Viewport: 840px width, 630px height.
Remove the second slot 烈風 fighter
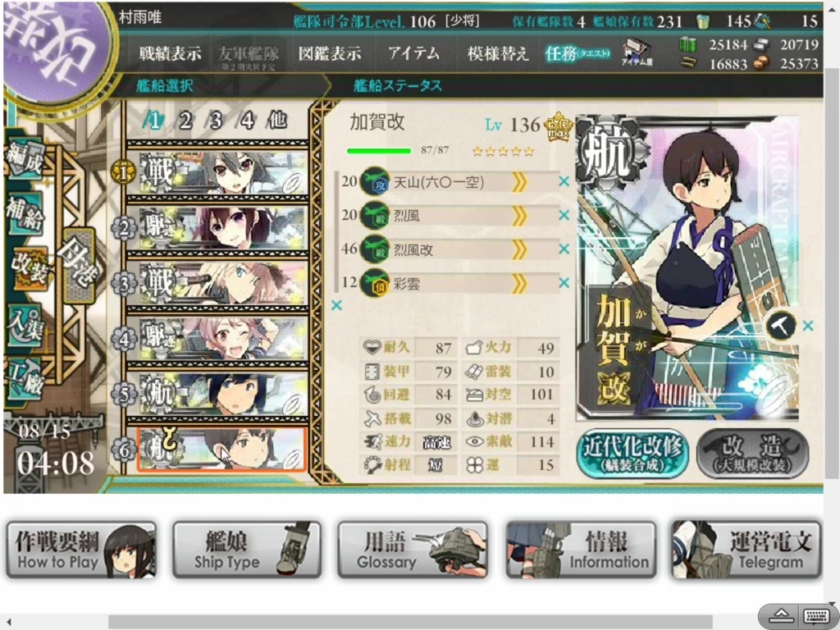click(564, 216)
